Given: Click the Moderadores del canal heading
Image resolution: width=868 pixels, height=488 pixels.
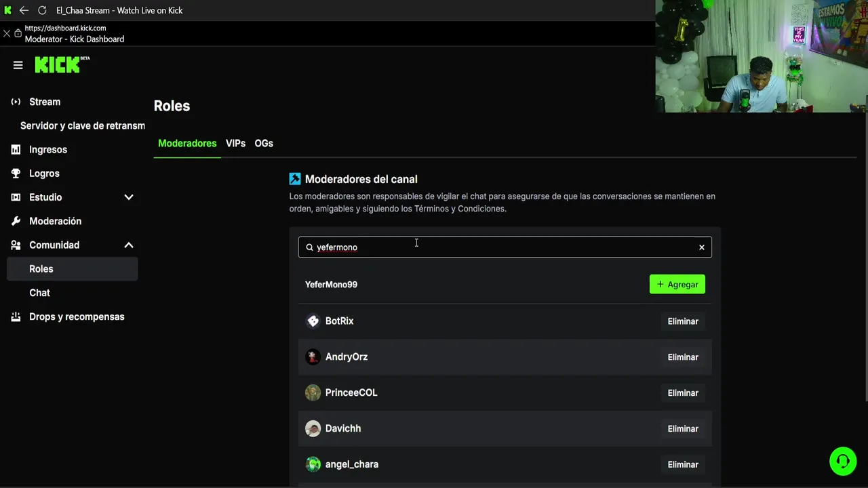Looking at the screenshot, I should click(361, 179).
